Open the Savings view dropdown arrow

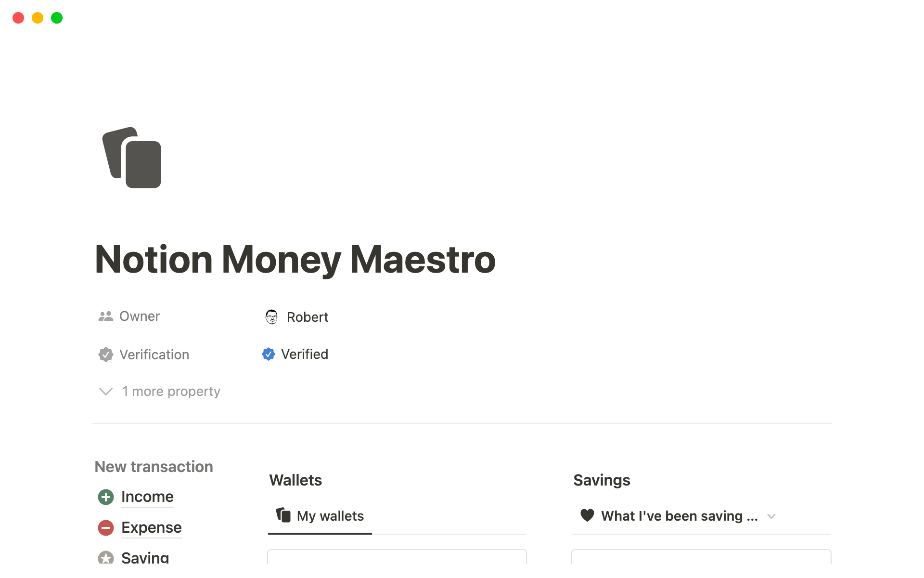pos(771,516)
